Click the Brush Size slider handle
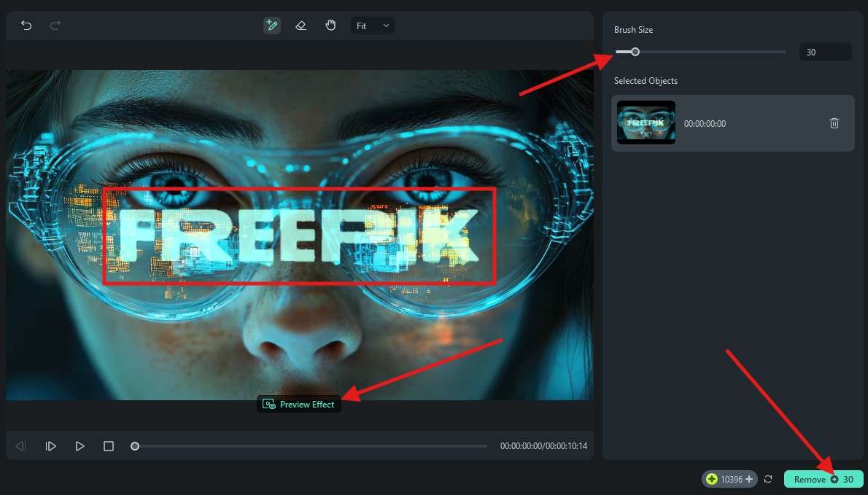Screen dimensions: 868x495 tap(635, 52)
